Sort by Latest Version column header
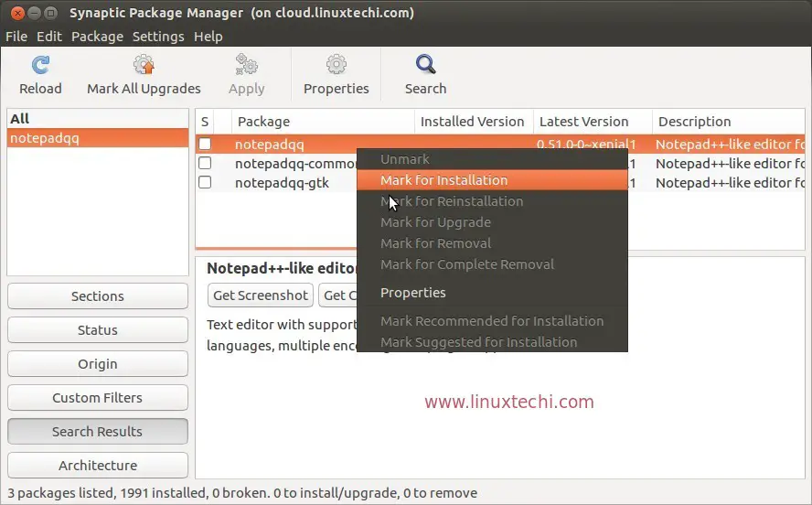Screen dimensions: 812x505 pos(592,121)
